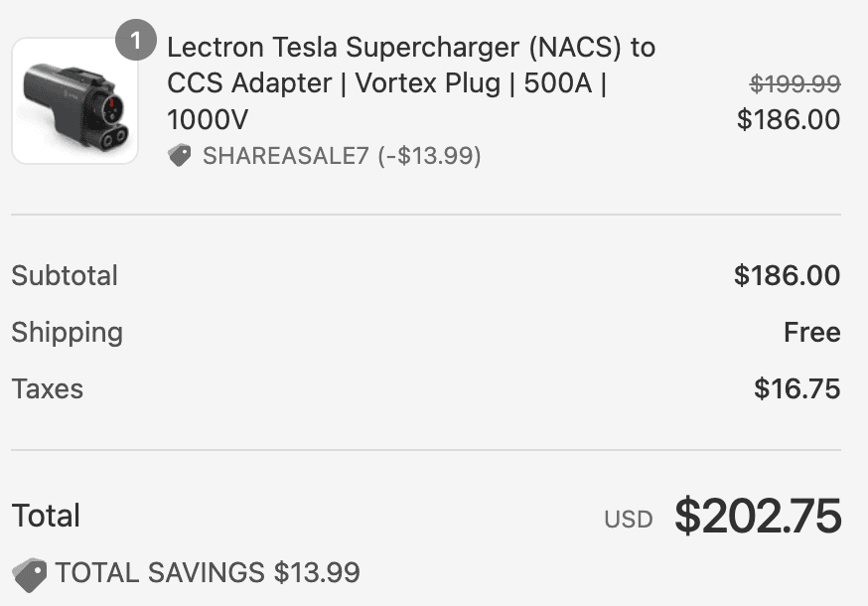Click the Shipping label
Image resolution: width=868 pixels, height=606 pixels.
pyautogui.click(x=68, y=332)
